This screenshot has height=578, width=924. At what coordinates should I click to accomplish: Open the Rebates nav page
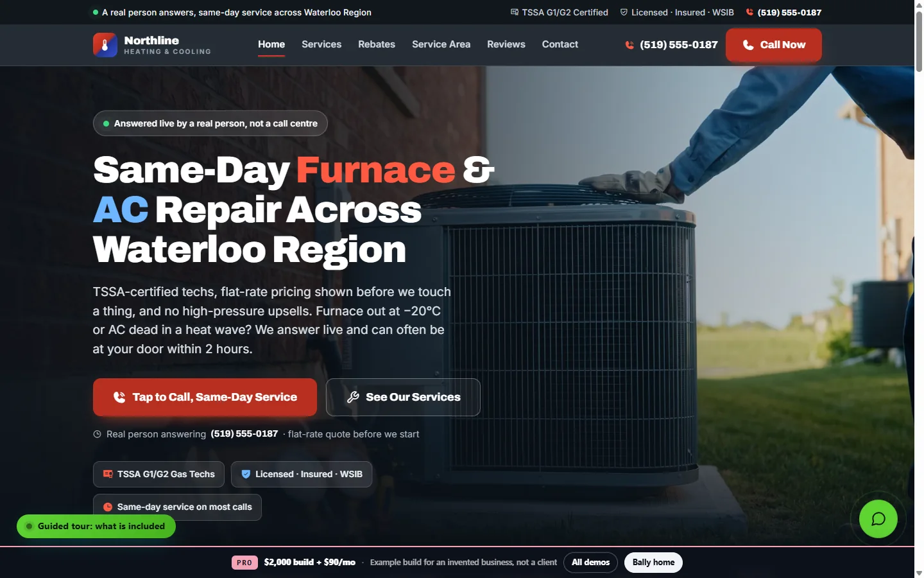(377, 44)
